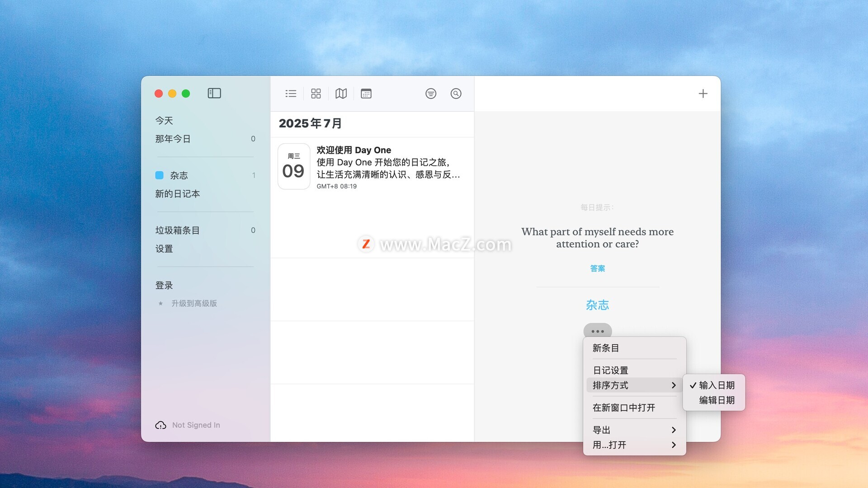Open the map view icon
Viewport: 868px width, 488px height.
click(341, 94)
